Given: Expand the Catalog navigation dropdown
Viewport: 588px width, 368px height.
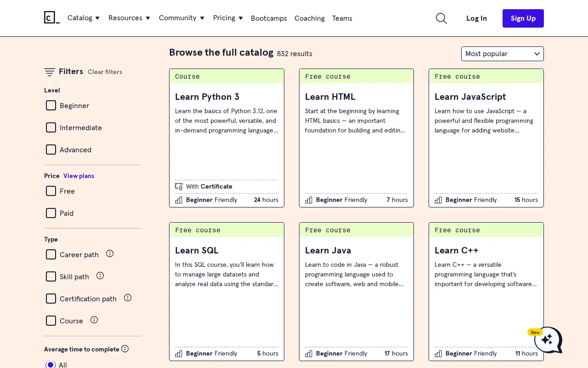Looking at the screenshot, I should point(84,18).
